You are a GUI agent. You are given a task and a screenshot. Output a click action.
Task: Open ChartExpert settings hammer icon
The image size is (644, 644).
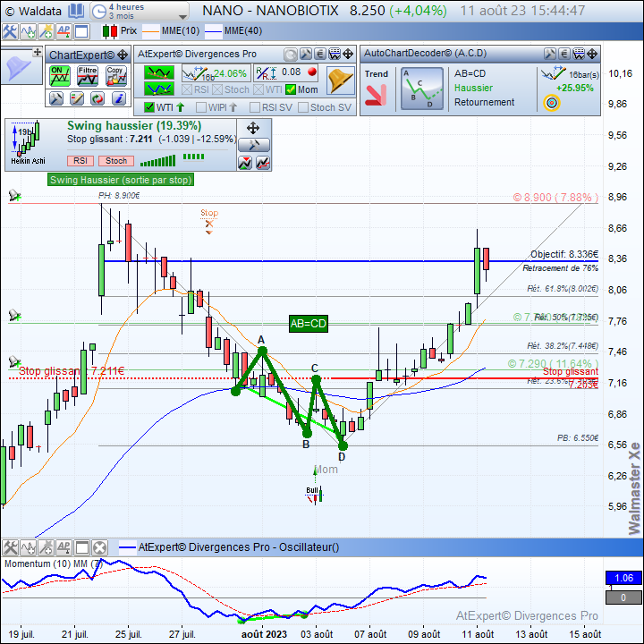56,98
